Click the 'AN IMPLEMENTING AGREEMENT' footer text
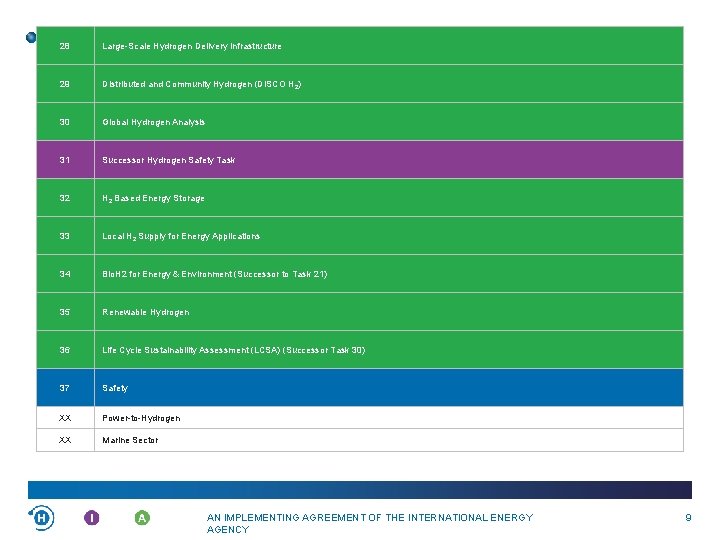 tap(370, 523)
